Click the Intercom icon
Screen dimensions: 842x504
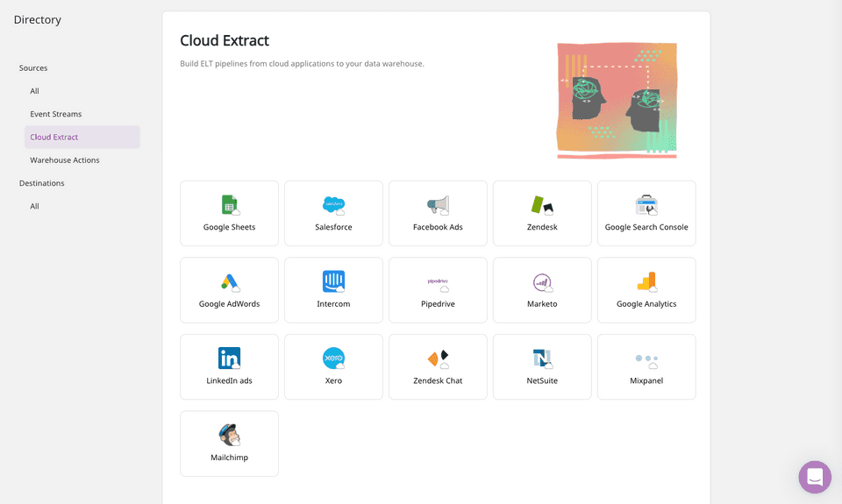pos(333,281)
